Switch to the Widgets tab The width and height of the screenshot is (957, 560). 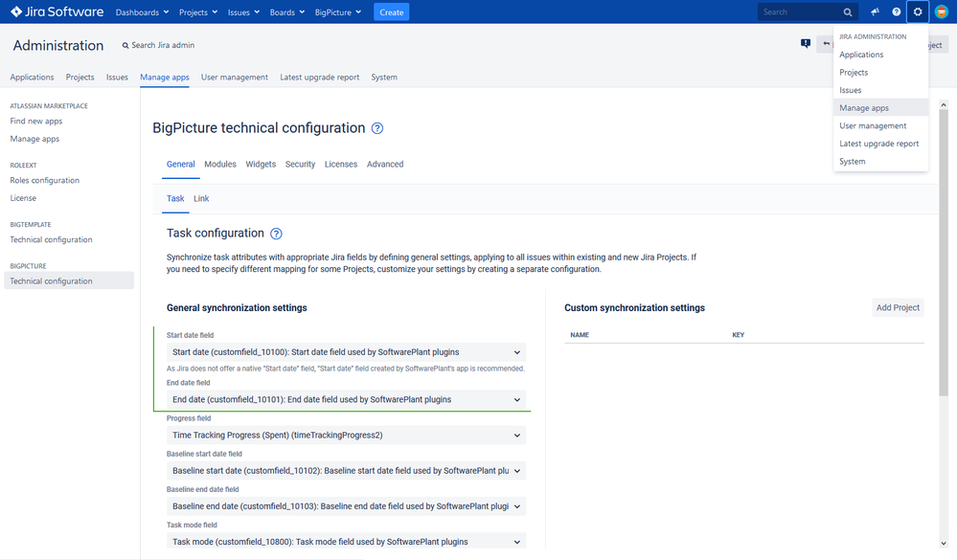pyautogui.click(x=261, y=164)
